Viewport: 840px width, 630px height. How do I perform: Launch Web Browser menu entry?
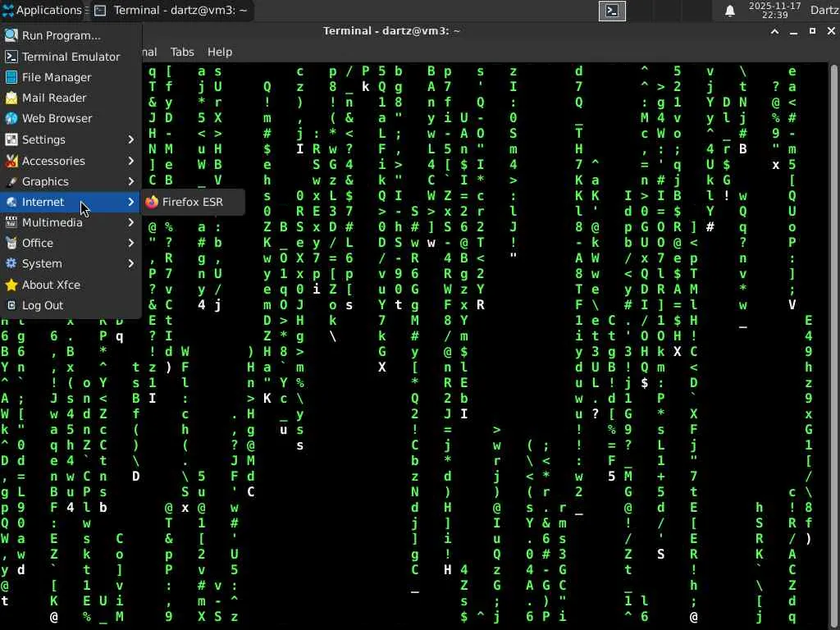71,118
